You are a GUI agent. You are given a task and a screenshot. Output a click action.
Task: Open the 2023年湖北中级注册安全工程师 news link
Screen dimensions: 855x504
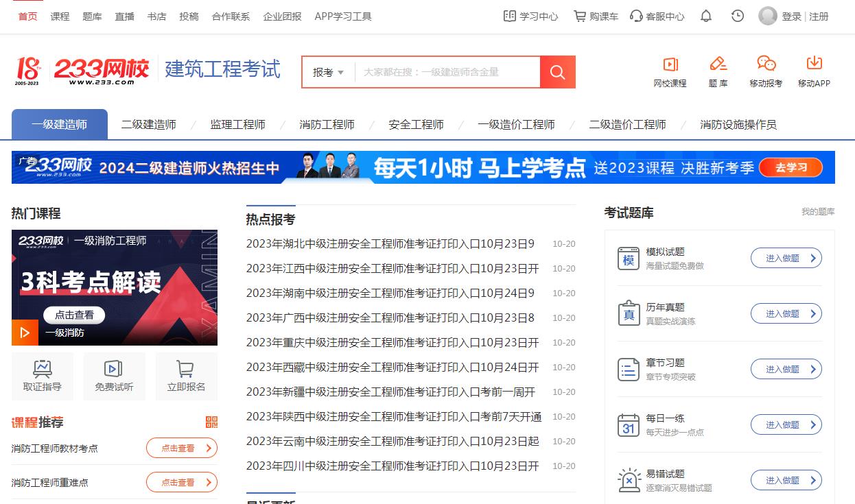(390, 243)
